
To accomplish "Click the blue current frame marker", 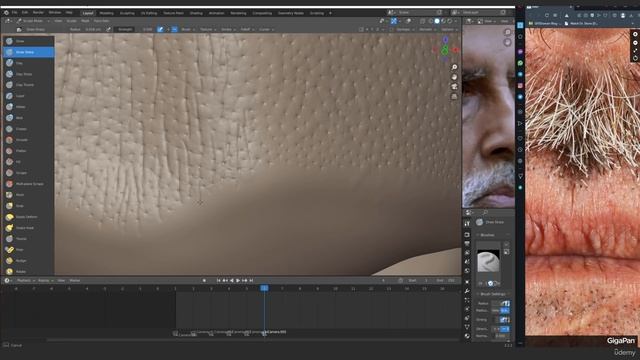I will [x=264, y=288].
